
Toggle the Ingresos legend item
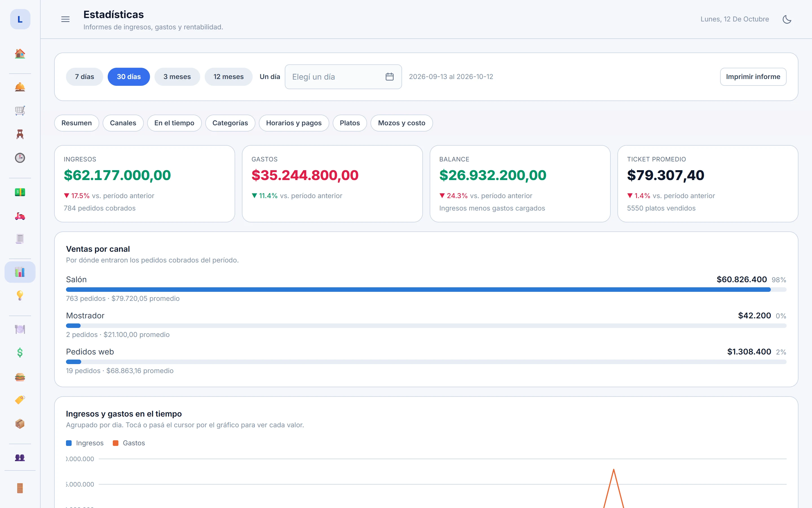[85, 443]
